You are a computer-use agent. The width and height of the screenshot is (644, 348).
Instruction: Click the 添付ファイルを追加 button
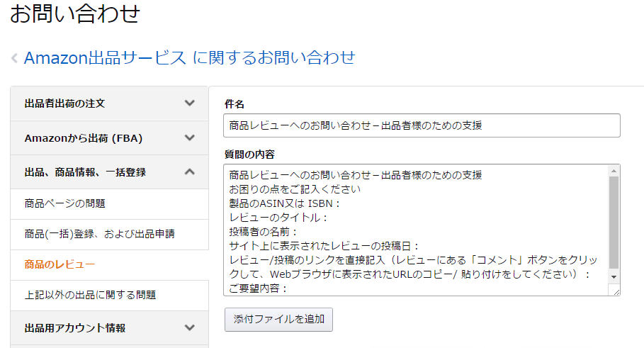click(x=278, y=319)
